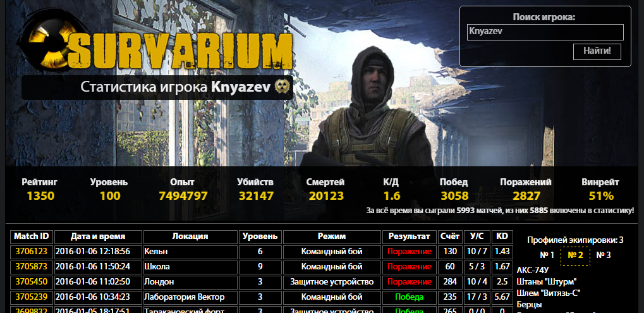Click the Дата и время column header
Screen dimensions: 644x313
98,236
